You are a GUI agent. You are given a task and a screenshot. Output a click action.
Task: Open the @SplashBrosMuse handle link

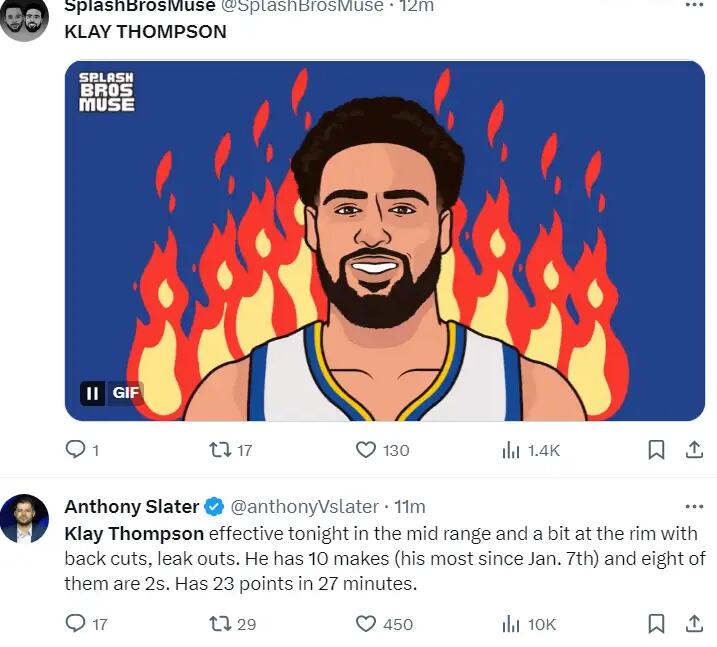click(302, 6)
